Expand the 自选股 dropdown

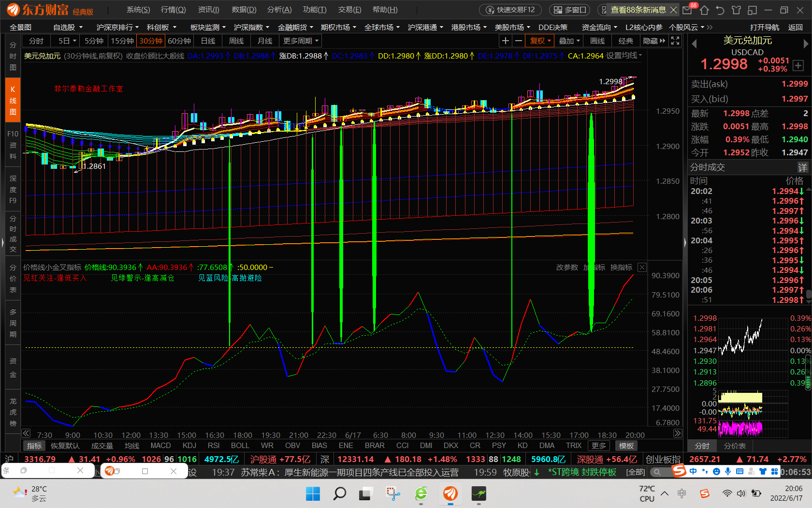[x=68, y=28]
